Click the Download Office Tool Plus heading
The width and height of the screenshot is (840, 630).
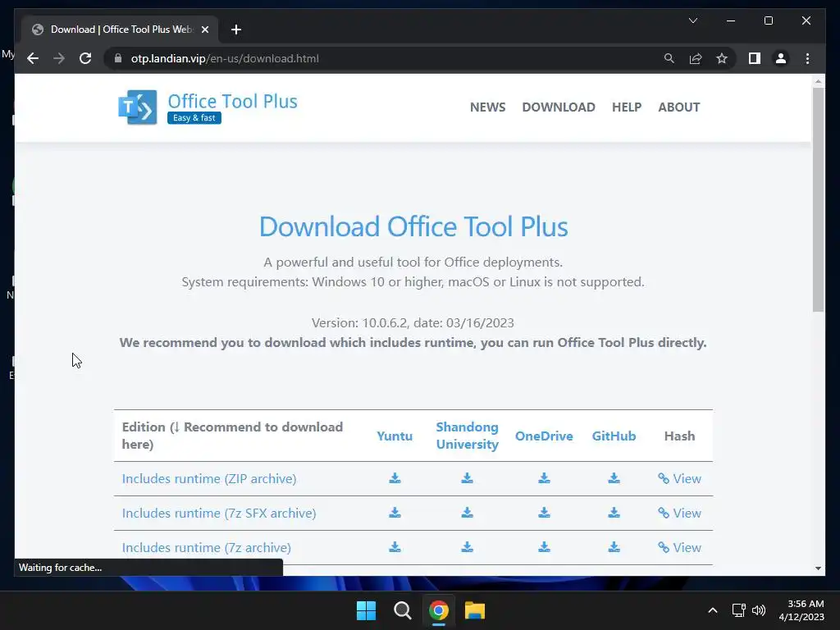[413, 226]
